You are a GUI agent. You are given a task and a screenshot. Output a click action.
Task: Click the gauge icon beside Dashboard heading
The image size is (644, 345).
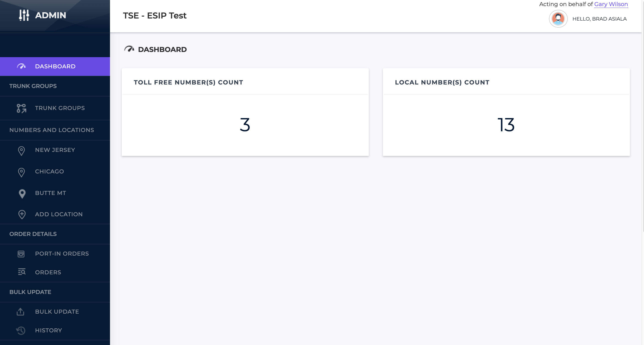(129, 49)
